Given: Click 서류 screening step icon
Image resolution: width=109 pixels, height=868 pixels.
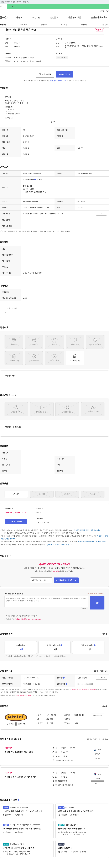Looking at the screenshot, I should pyautogui.click(x=16, y=494).
